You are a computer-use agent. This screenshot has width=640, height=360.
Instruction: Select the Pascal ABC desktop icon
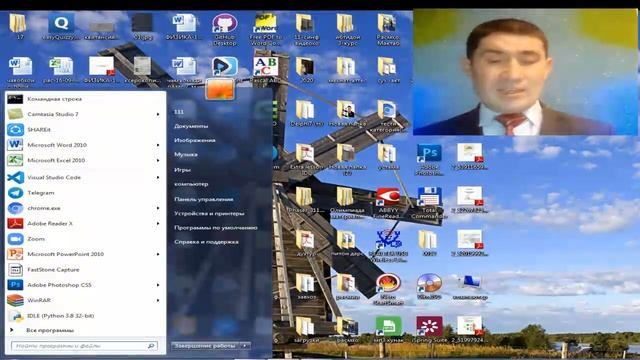(265, 70)
